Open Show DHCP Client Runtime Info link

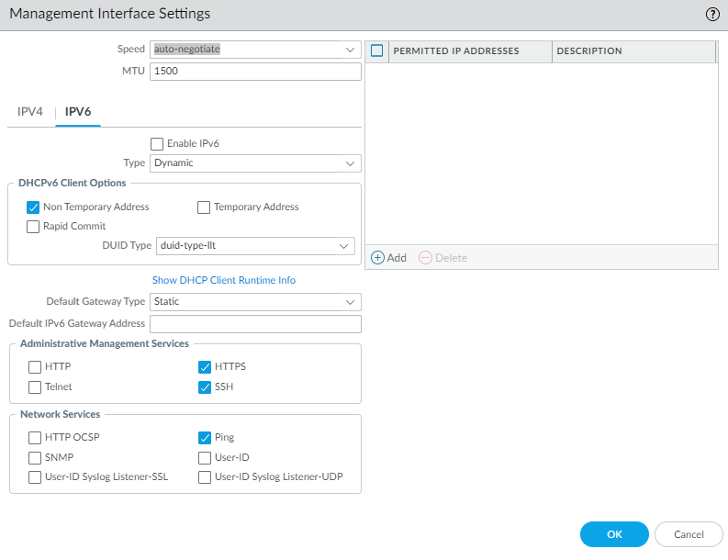pyautogui.click(x=224, y=280)
